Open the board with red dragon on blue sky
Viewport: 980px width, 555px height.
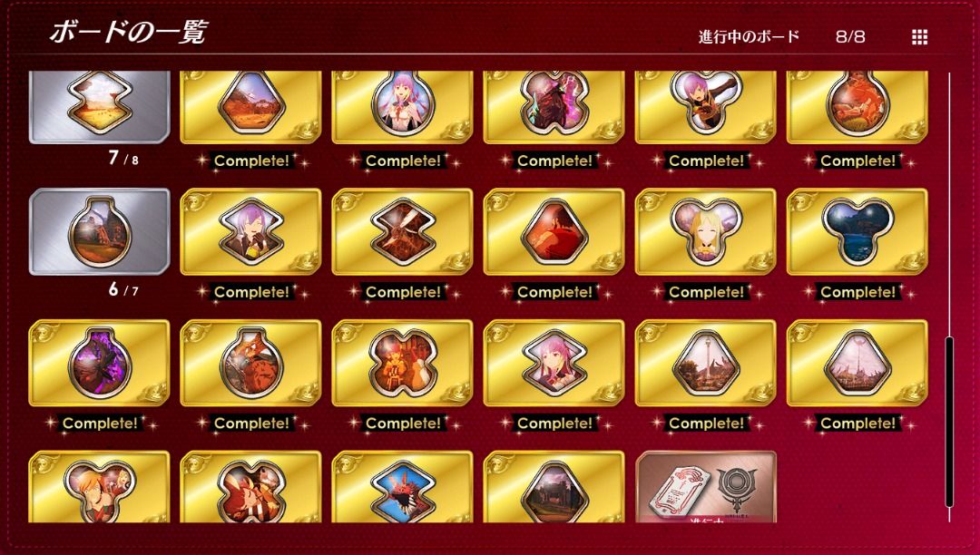403,487
